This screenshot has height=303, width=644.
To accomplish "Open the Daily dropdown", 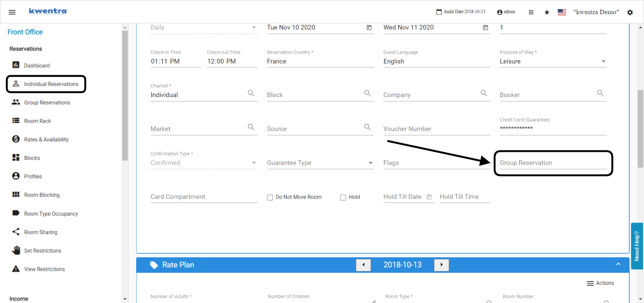I will [204, 28].
